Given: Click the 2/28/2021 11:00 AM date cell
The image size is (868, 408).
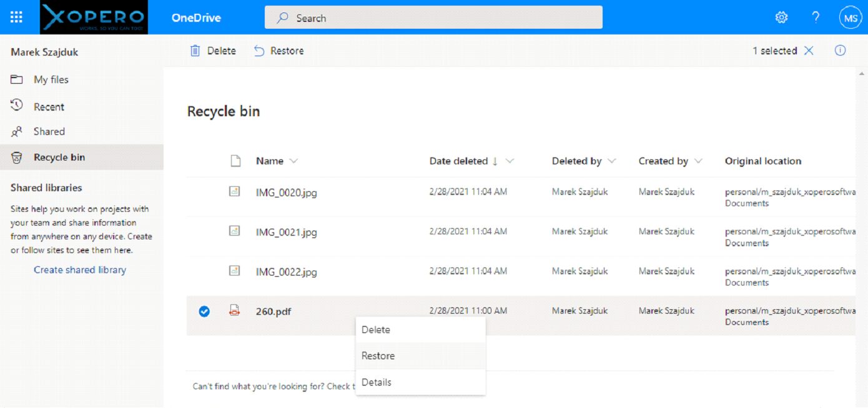Looking at the screenshot, I should tap(468, 311).
